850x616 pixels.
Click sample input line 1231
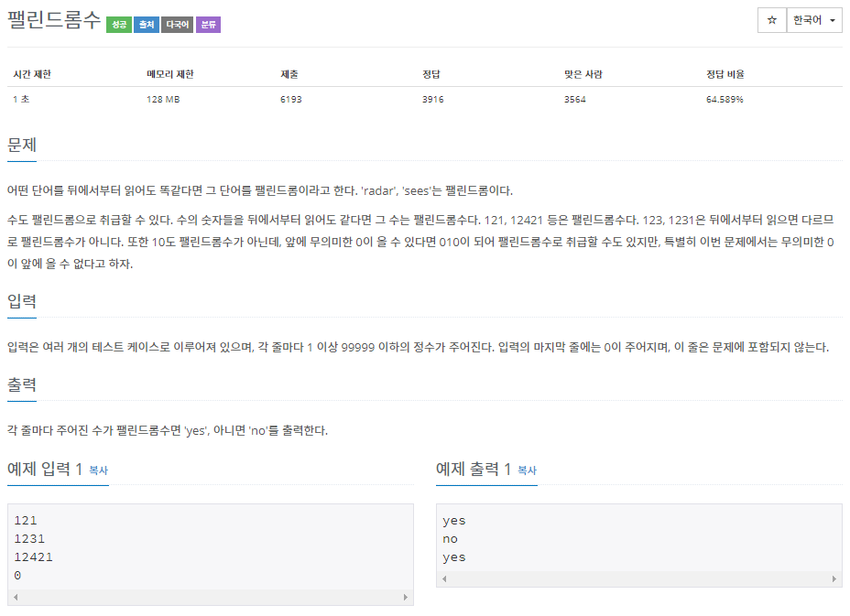[x=29, y=539]
